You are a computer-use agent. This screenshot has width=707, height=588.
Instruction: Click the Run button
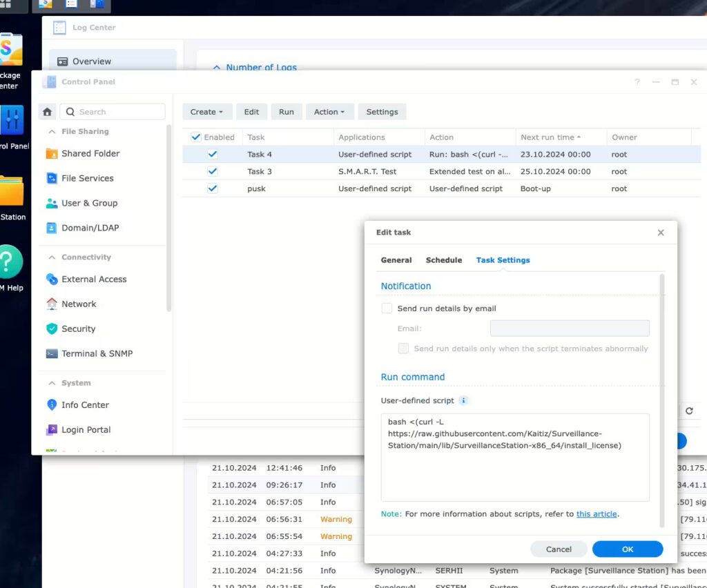(x=287, y=112)
